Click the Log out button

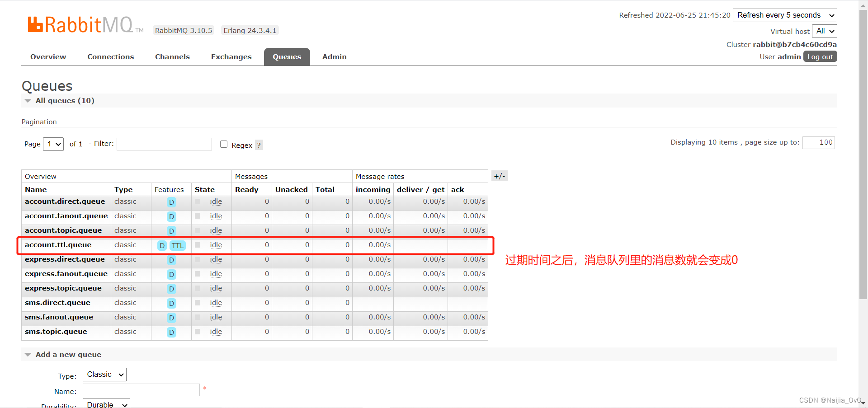[820, 56]
